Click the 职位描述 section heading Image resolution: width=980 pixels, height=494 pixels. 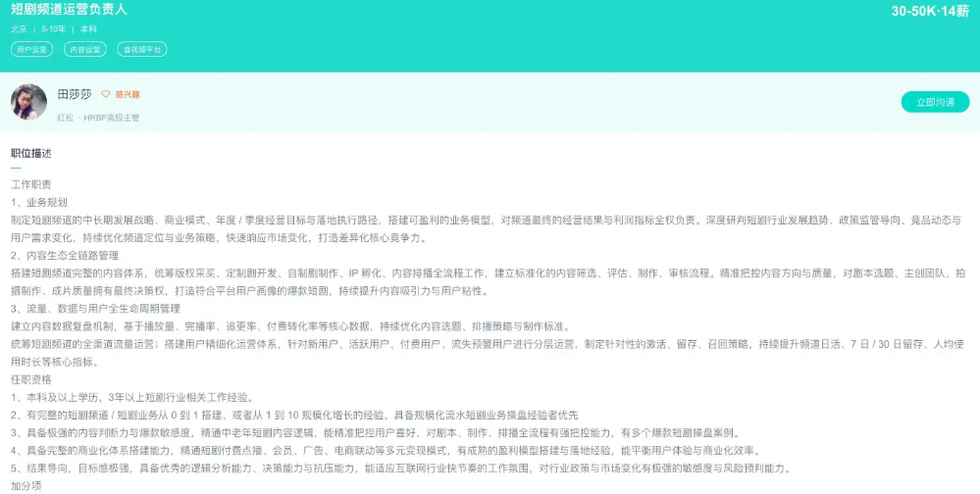point(31,154)
